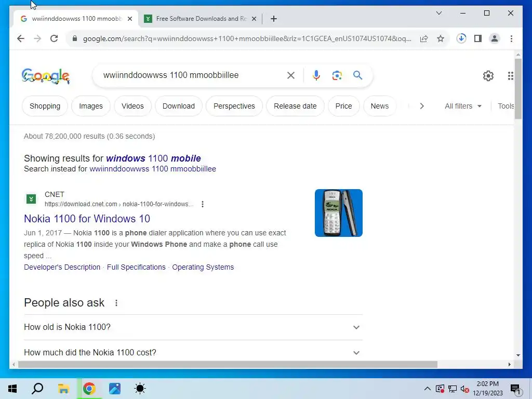Viewport: 532px width, 399px height.
Task: Close the Free Software Downloads tab
Action: coord(254,19)
